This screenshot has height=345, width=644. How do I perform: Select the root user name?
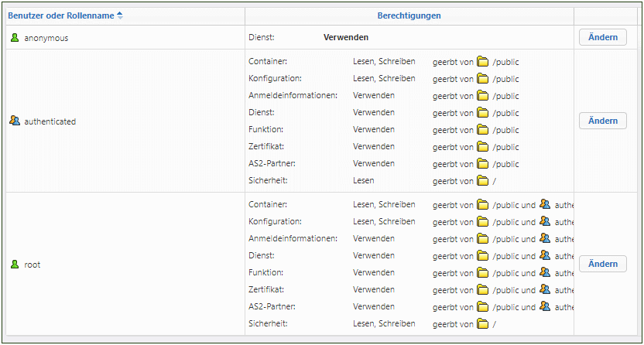tap(33, 265)
